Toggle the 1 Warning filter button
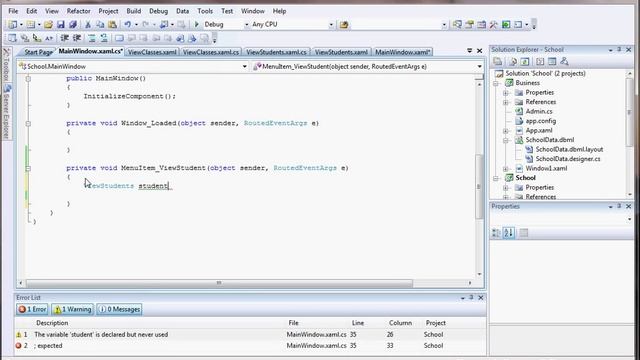This screenshot has width=640, height=360. [x=72, y=309]
